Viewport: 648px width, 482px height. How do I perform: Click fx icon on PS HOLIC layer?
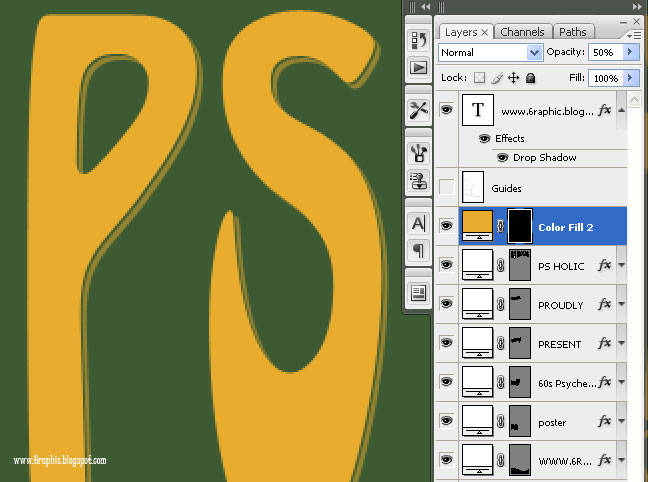pos(604,265)
